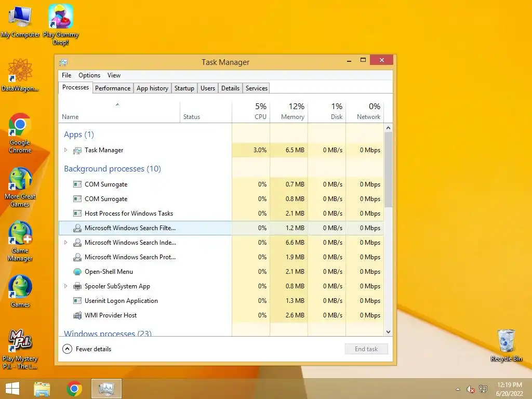
Task: Open Games desktop shortcut
Action: click(x=20, y=291)
